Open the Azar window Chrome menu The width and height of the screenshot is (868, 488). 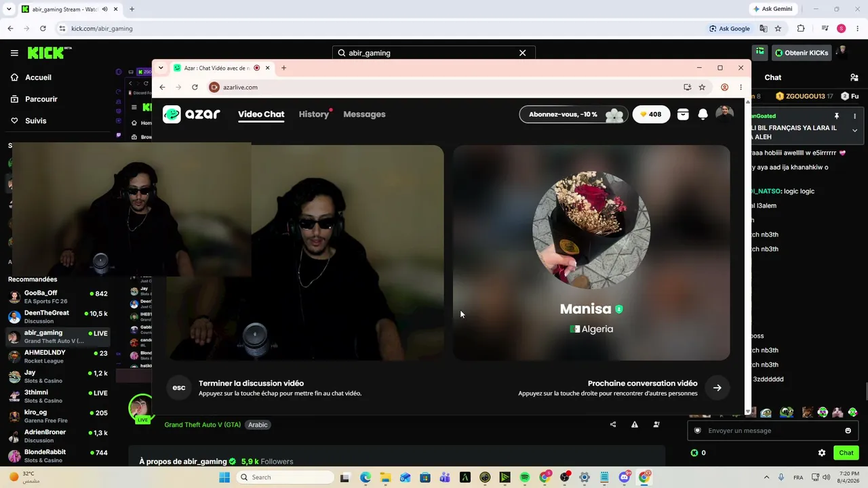[x=741, y=87]
